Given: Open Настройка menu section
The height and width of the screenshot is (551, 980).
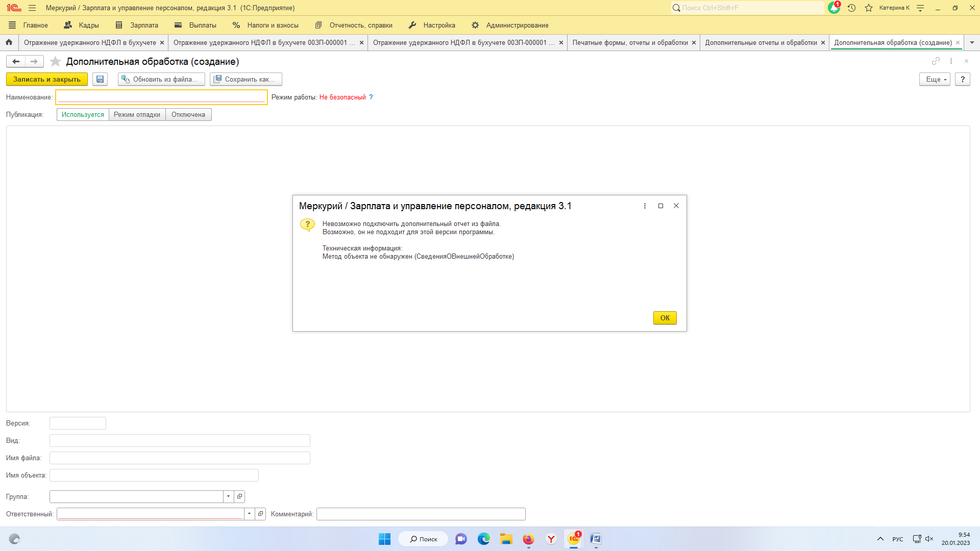Looking at the screenshot, I should 432,25.
